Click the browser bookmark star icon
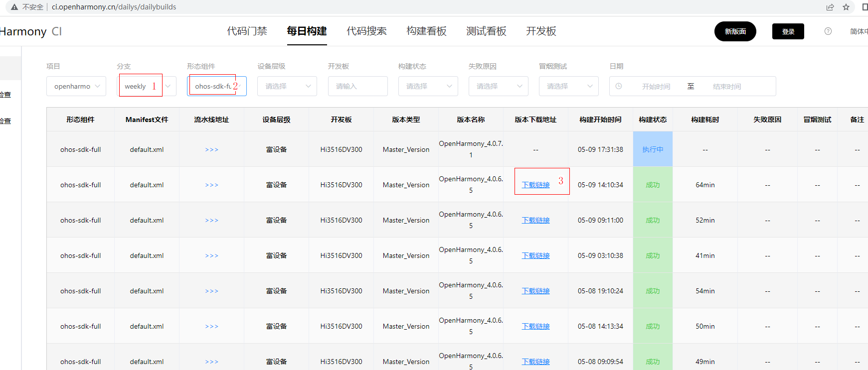This screenshot has height=370, width=868. [846, 7]
